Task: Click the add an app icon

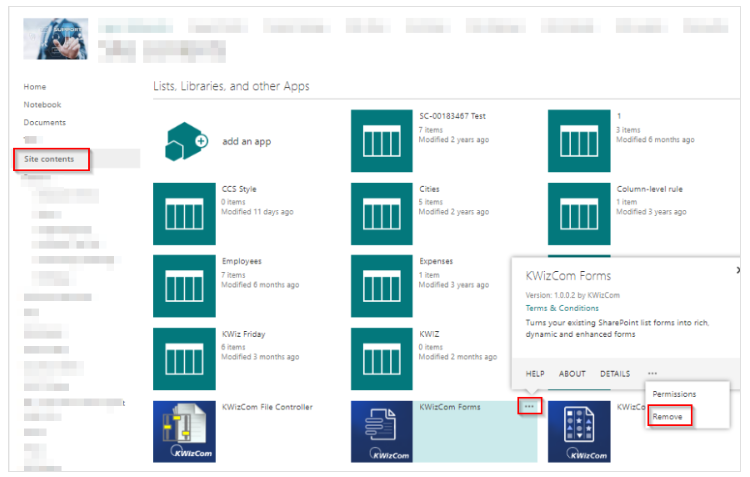Action: point(186,141)
